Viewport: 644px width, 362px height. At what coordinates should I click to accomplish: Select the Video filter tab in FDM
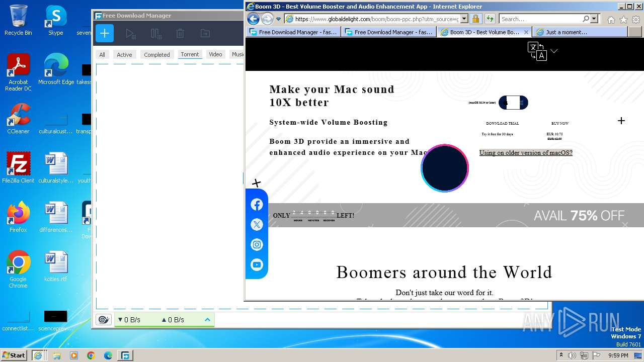click(x=215, y=54)
